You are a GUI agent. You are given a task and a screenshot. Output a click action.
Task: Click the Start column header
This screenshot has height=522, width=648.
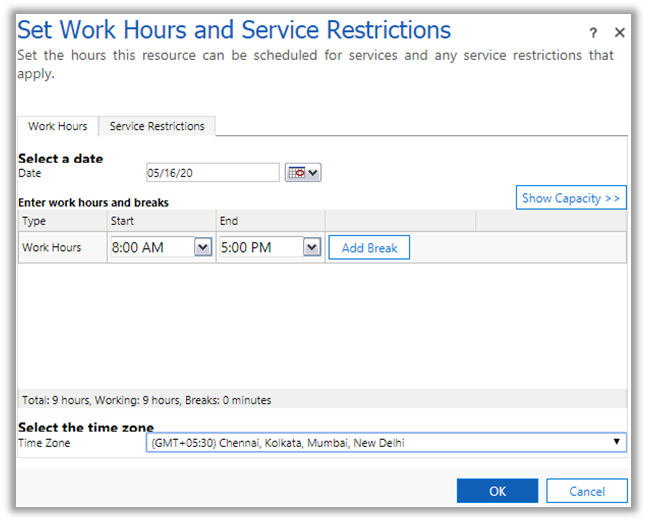coord(122,221)
